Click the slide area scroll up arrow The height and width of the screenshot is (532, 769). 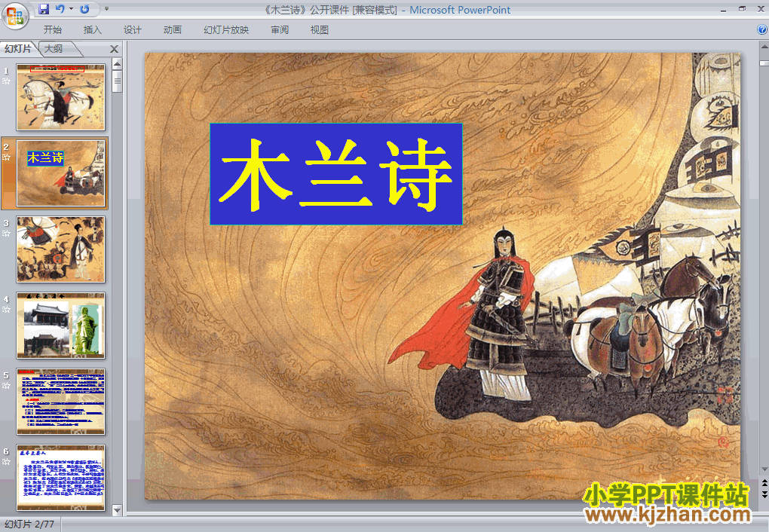[x=764, y=47]
